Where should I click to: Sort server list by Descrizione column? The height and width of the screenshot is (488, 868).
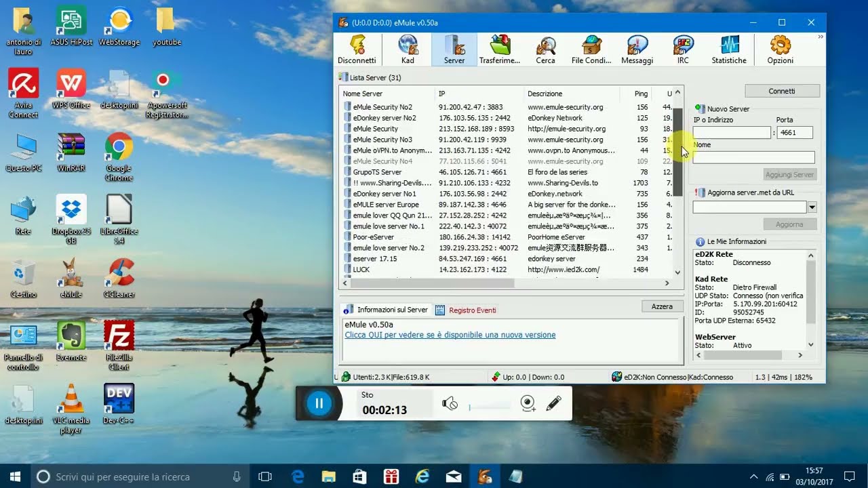coord(572,94)
